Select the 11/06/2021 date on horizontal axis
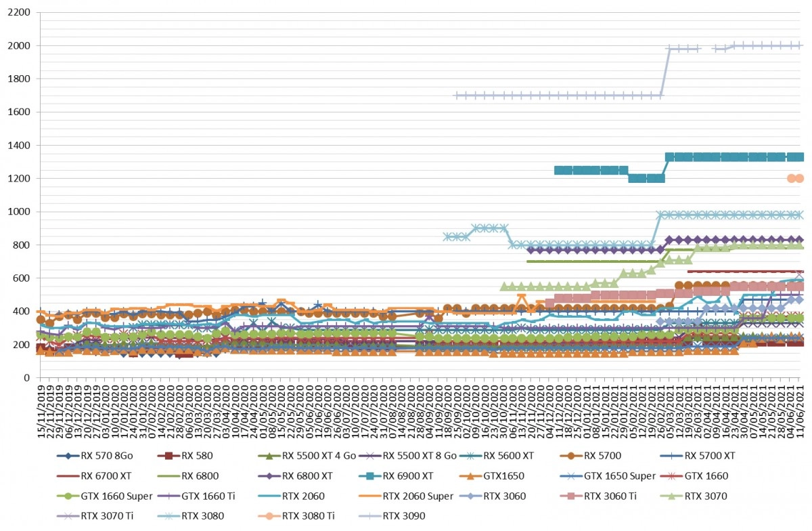 coord(799,413)
